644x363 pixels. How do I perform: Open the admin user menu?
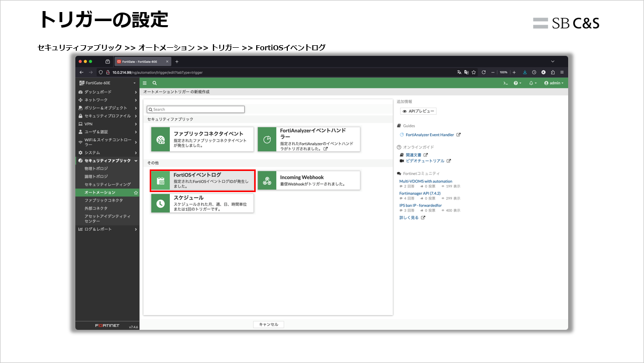(554, 83)
